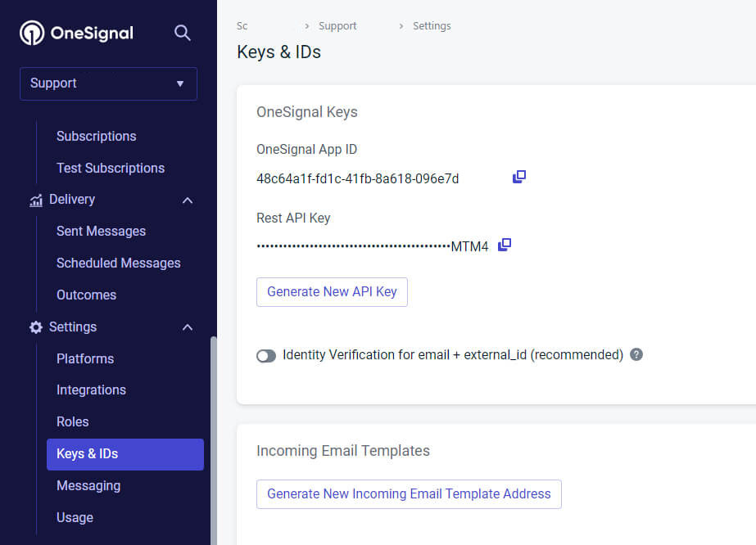Open Sent Messages page
Viewport: 756px width, 545px height.
click(101, 232)
